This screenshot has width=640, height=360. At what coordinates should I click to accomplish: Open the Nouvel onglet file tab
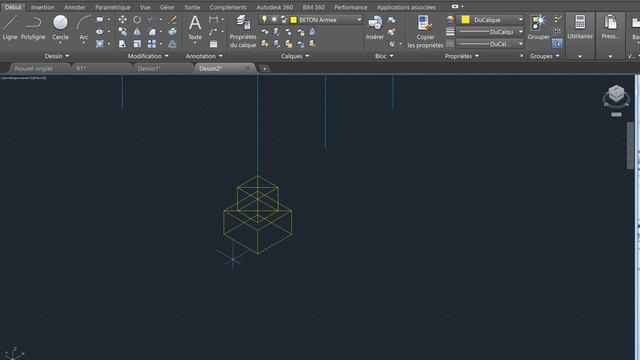(40, 69)
